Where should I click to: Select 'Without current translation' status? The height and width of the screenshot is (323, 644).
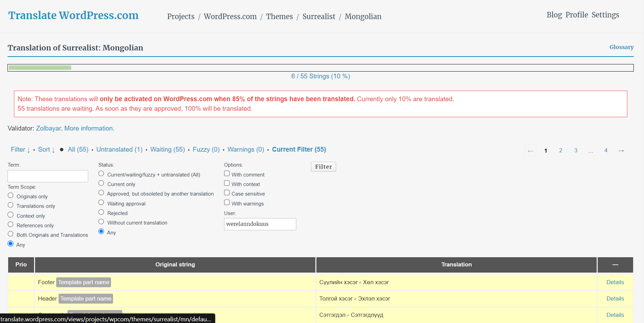(x=101, y=222)
